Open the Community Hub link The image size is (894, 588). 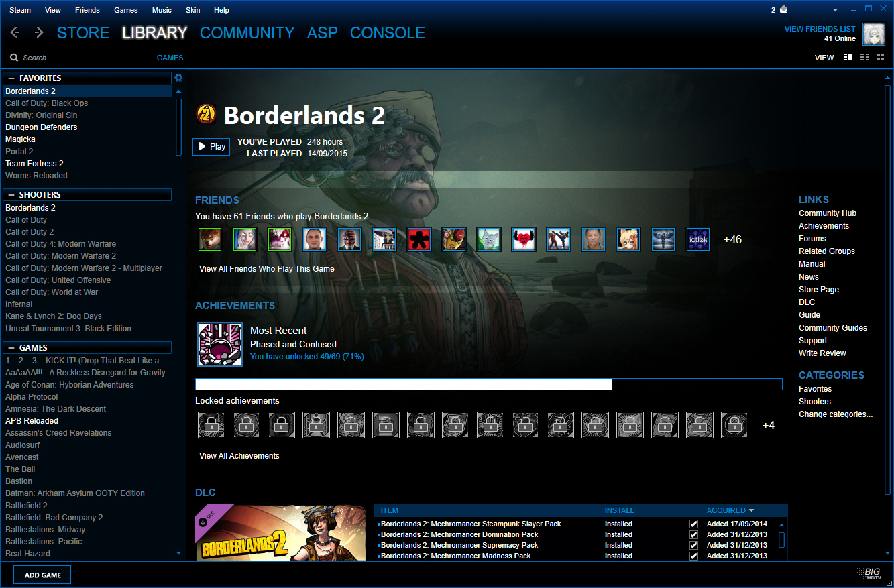828,213
